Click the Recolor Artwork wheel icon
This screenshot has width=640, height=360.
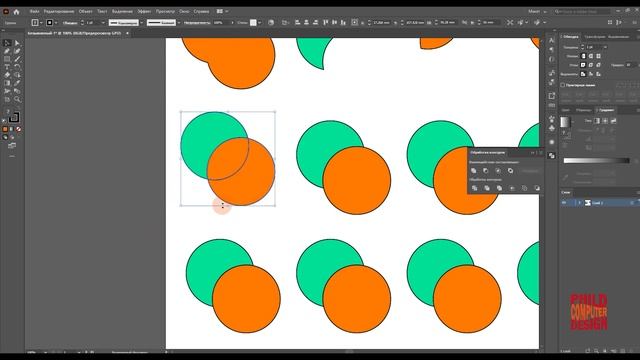pyautogui.click(x=271, y=22)
